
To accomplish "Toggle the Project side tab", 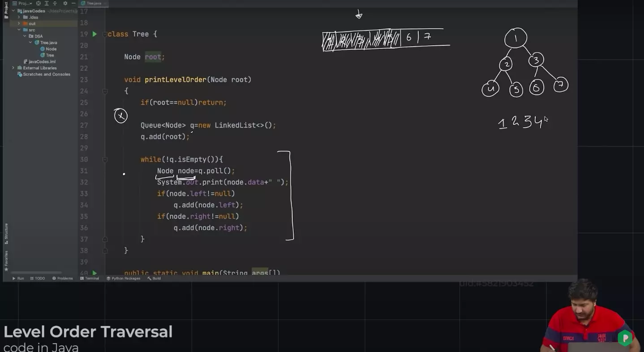I will 6,10.
